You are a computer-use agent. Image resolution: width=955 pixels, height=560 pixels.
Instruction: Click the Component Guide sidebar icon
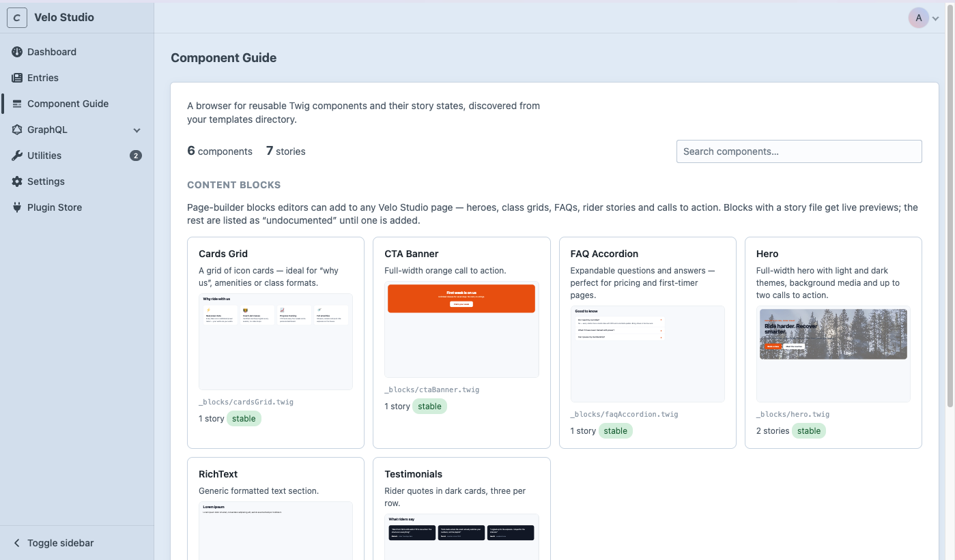(x=17, y=104)
